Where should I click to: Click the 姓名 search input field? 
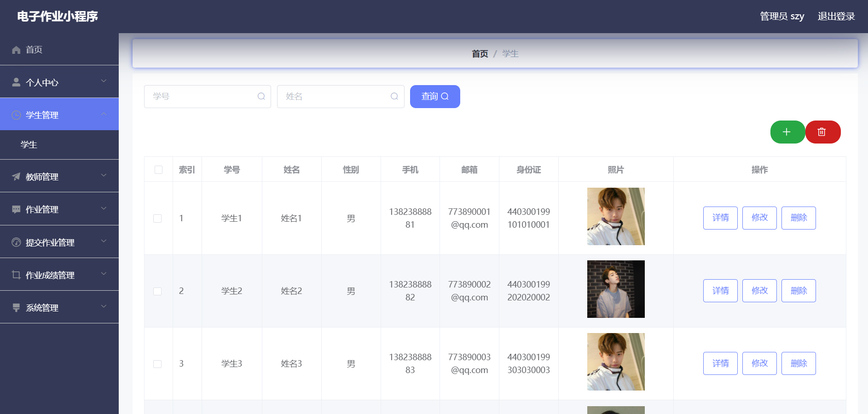(x=341, y=97)
